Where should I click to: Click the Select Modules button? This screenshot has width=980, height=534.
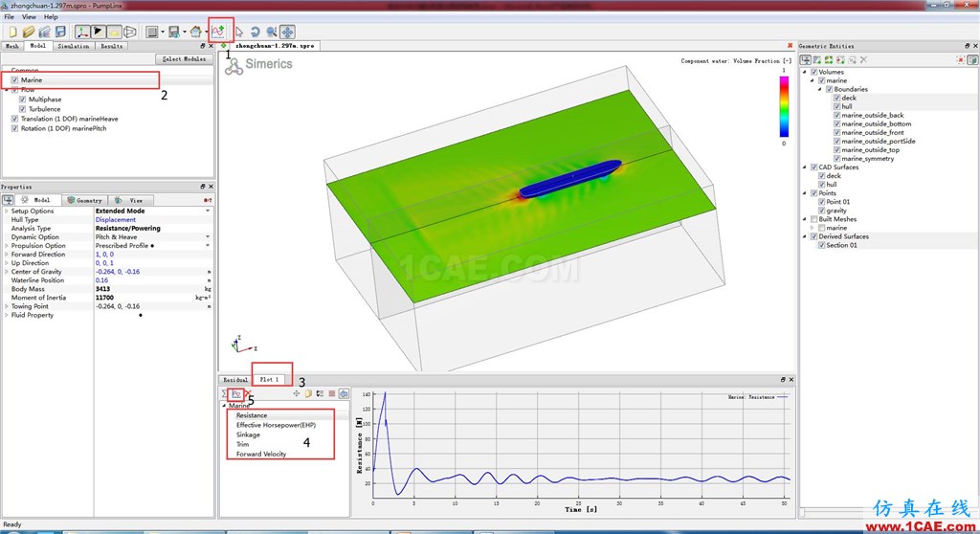pyautogui.click(x=184, y=58)
